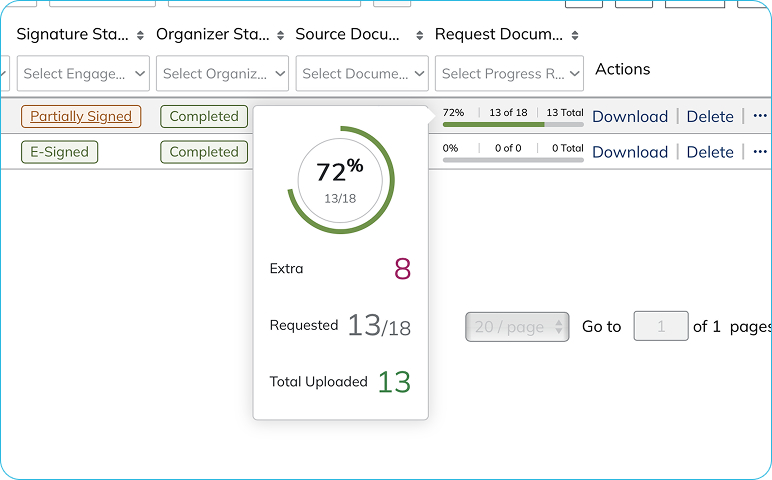Click the '13 Total' progress label
The width and height of the screenshot is (772, 480).
coord(565,113)
